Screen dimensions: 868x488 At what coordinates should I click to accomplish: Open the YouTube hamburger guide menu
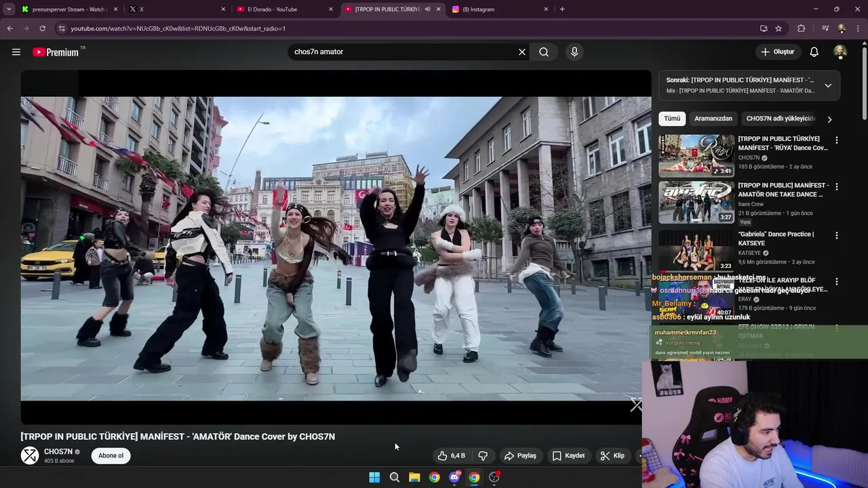[16, 52]
